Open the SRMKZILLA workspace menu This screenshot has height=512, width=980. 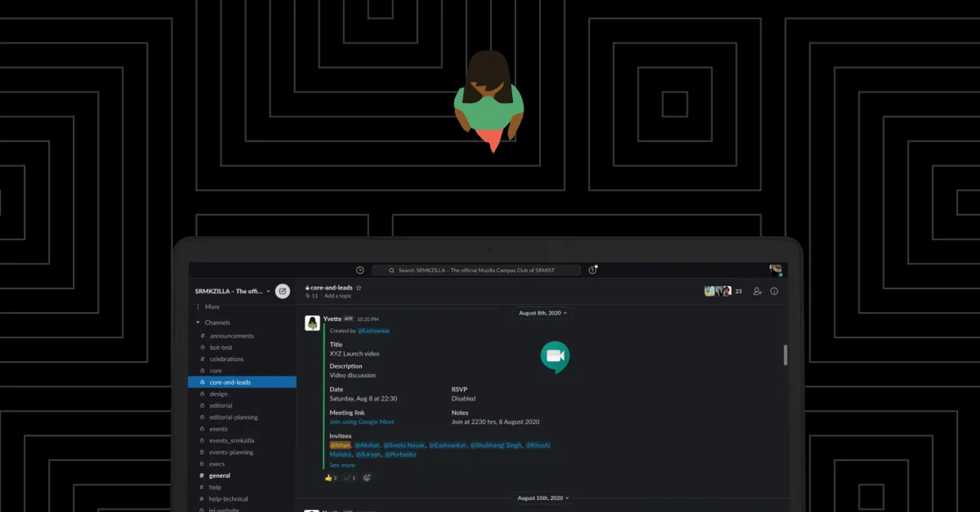(x=232, y=291)
